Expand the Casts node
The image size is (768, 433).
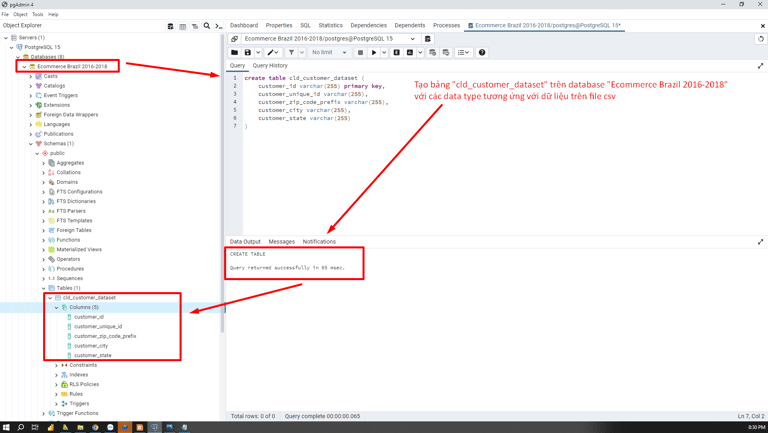pyautogui.click(x=31, y=76)
